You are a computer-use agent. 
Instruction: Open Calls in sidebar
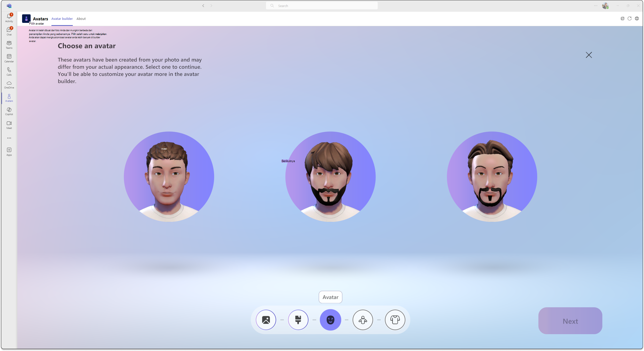[9, 71]
